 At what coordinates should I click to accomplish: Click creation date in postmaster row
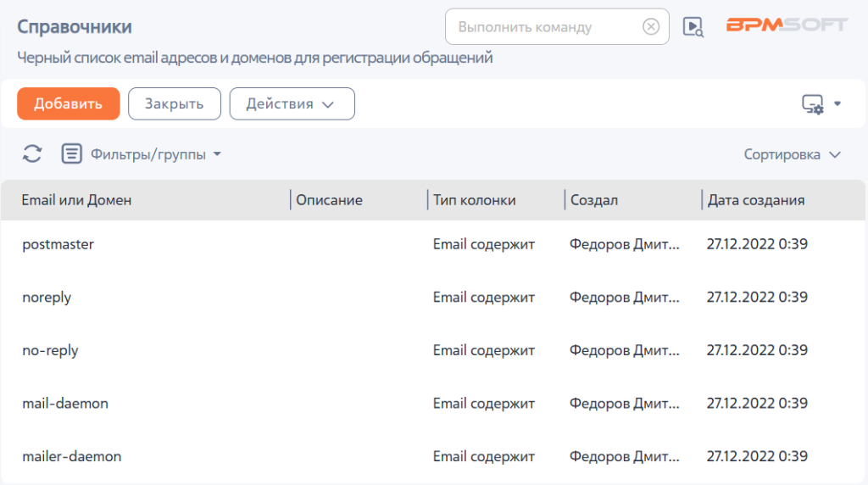click(757, 244)
